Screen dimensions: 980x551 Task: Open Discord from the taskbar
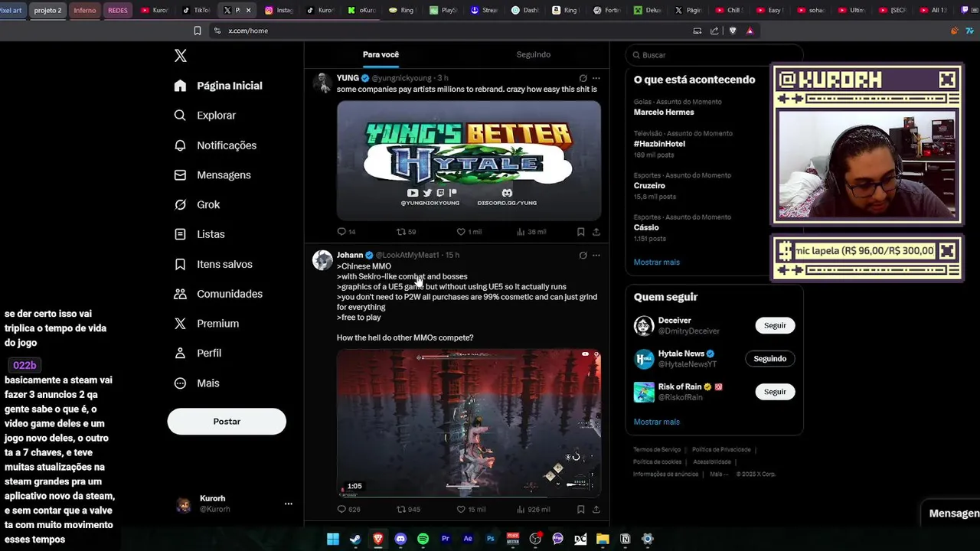point(400,539)
